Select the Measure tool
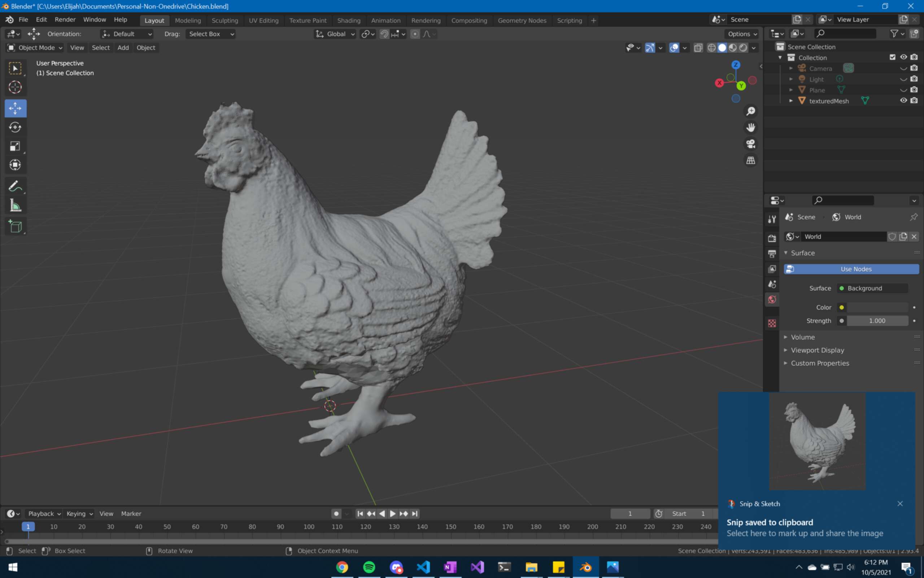The height and width of the screenshot is (578, 924). (15, 206)
